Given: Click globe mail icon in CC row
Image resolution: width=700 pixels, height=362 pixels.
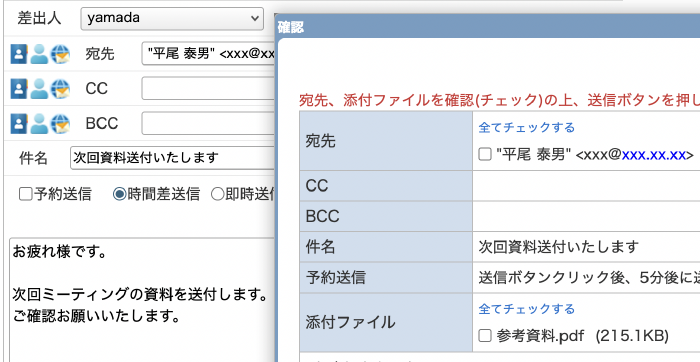Looking at the screenshot, I should pos(60,89).
